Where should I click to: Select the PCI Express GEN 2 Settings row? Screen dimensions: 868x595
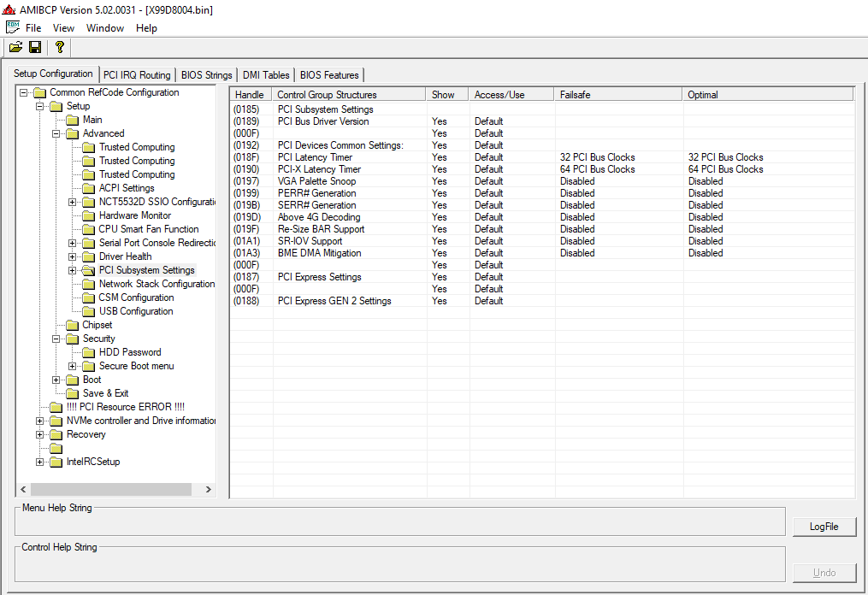click(x=542, y=301)
